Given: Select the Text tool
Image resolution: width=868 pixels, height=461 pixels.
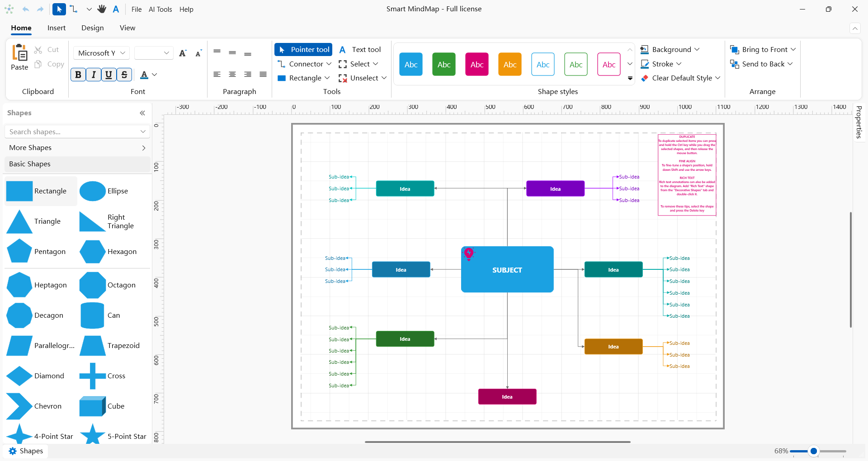Looking at the screenshot, I should pos(360,50).
